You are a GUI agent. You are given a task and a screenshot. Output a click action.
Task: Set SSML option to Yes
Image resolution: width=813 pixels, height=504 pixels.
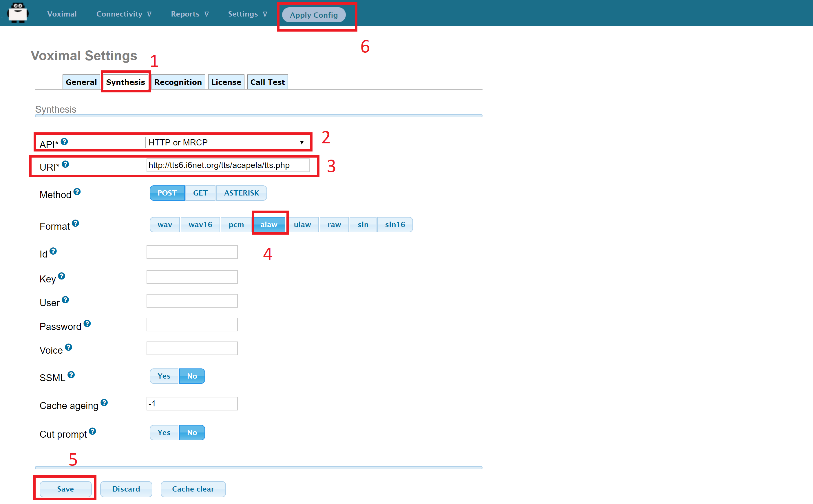[164, 376]
